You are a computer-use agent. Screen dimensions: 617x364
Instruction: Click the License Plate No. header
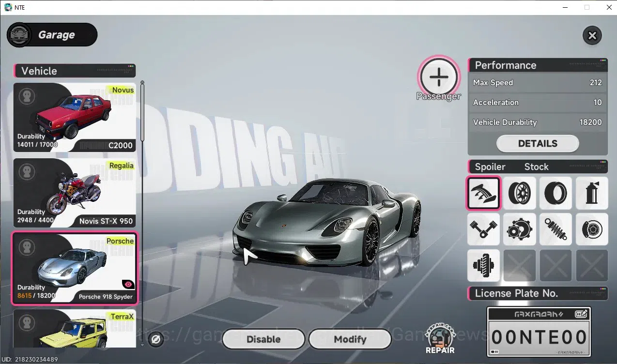[x=538, y=293]
